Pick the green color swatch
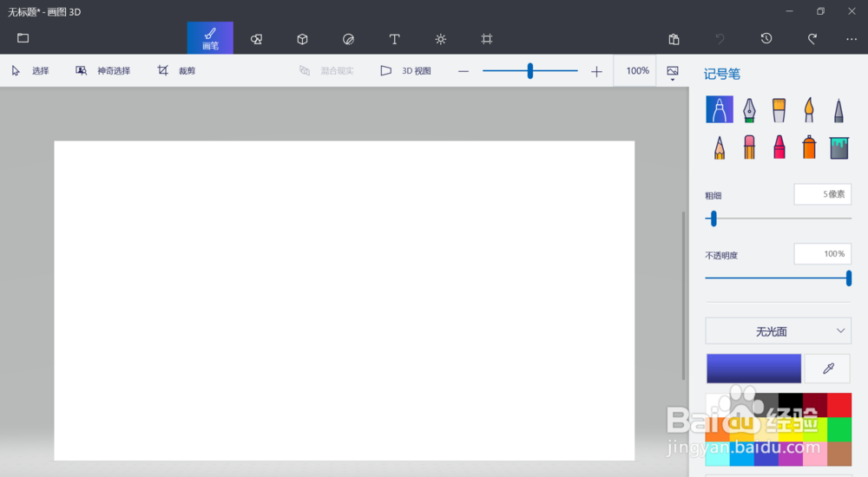 [x=839, y=429]
